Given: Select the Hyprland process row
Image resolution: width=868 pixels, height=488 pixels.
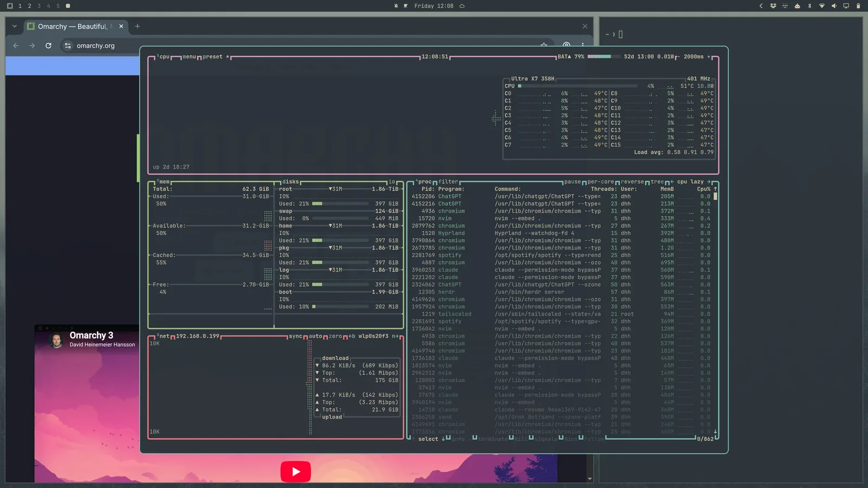Looking at the screenshot, I should [561, 233].
